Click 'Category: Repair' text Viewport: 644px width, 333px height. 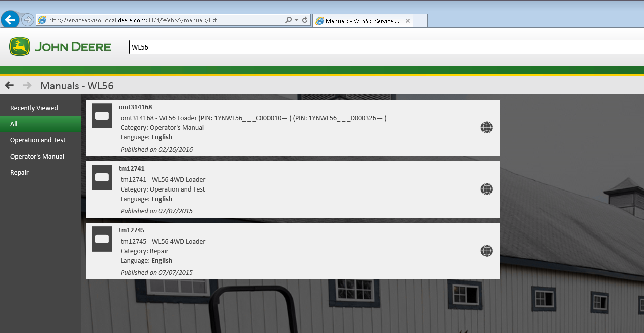point(144,251)
